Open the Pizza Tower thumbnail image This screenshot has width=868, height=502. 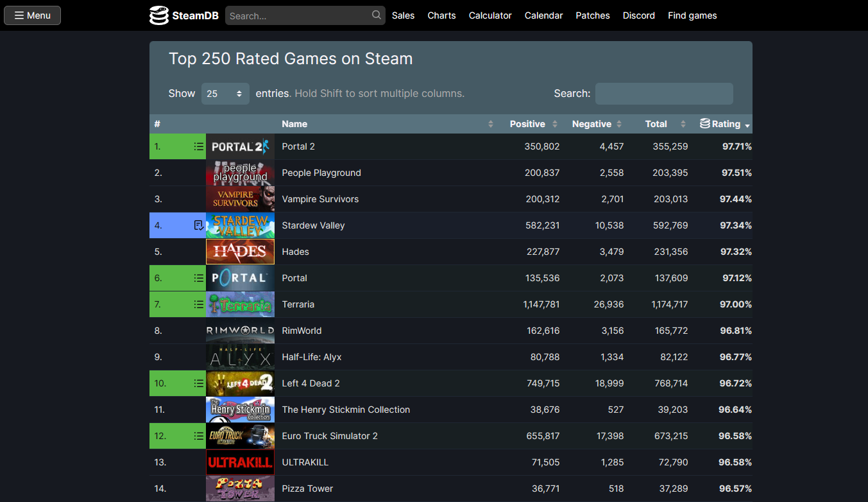(240, 489)
